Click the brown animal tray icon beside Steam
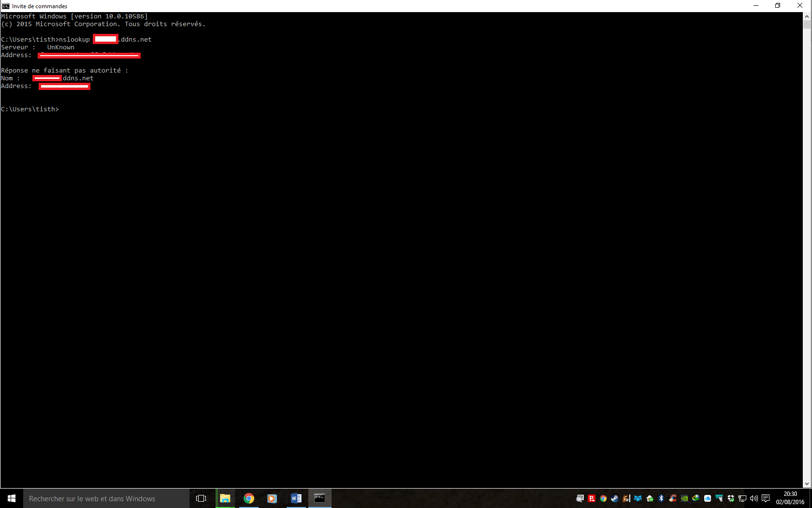 pos(626,498)
